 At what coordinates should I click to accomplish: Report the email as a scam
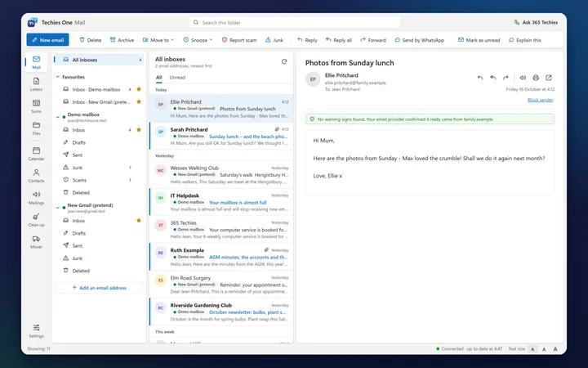click(x=239, y=40)
